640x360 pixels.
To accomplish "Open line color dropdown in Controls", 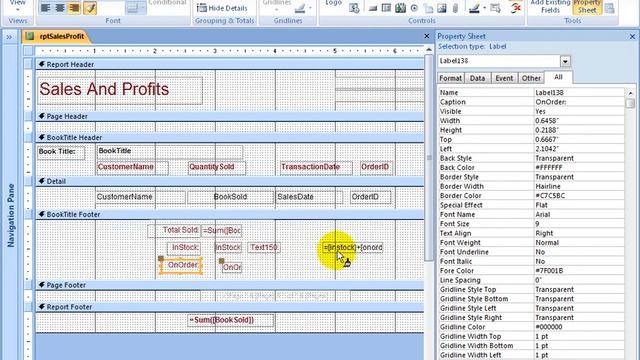I will click(x=484, y=8).
